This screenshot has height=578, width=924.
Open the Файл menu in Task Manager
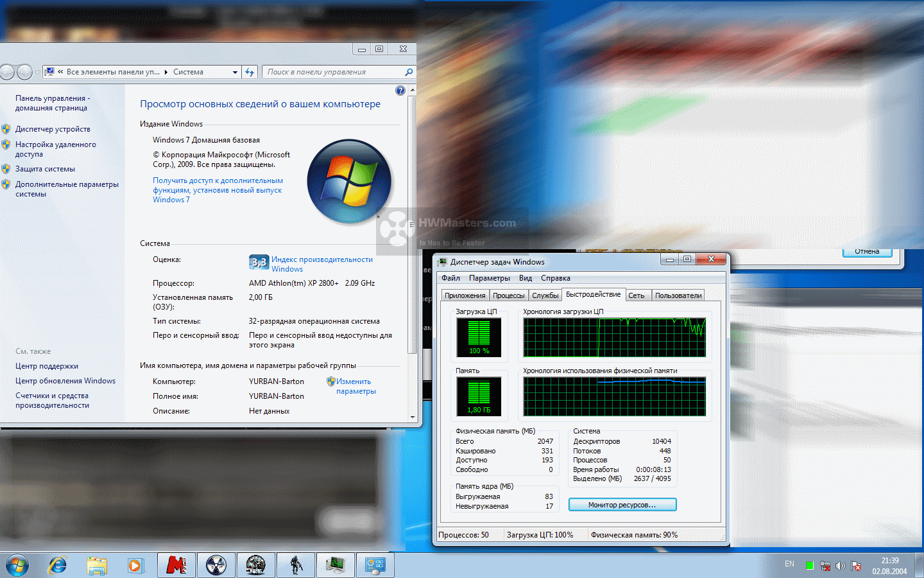(x=450, y=278)
